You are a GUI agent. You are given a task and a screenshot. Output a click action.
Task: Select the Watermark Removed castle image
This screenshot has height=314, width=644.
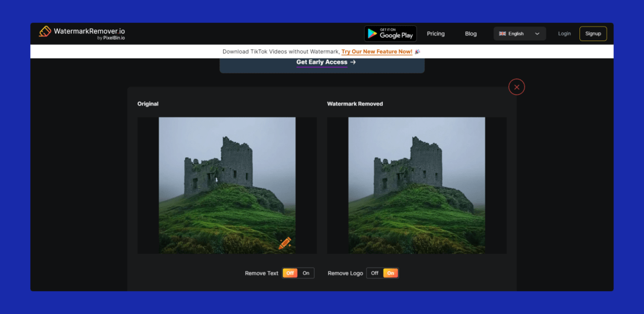pos(417,185)
